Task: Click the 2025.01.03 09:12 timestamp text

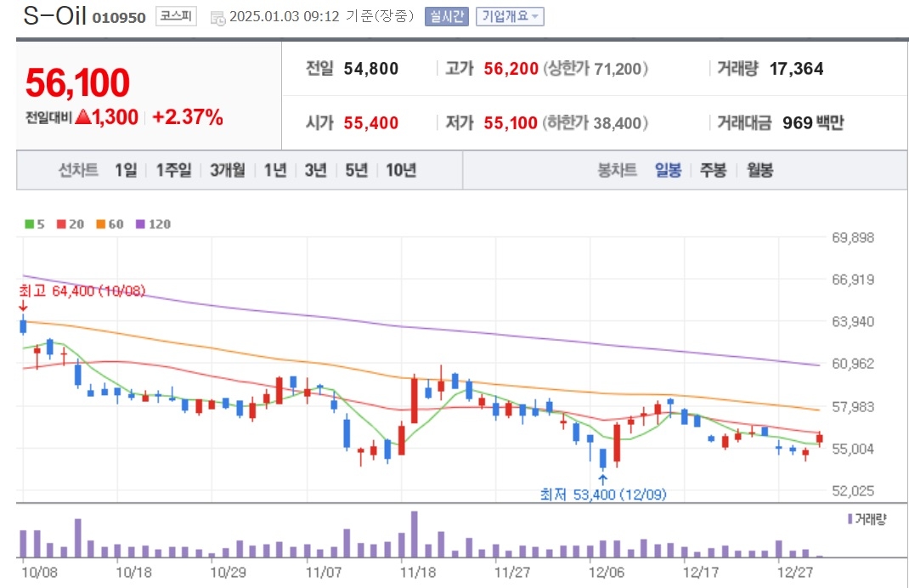Action: point(284,16)
